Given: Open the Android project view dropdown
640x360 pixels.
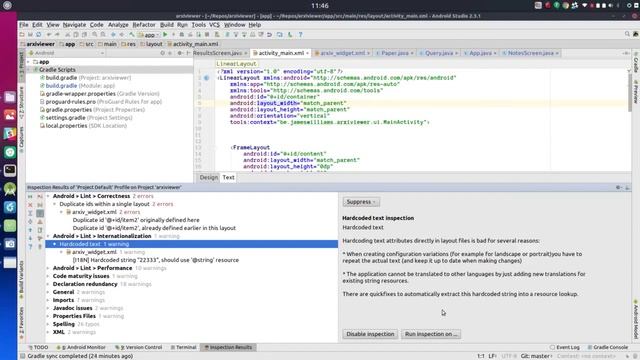Looking at the screenshot, I should tap(66, 53).
